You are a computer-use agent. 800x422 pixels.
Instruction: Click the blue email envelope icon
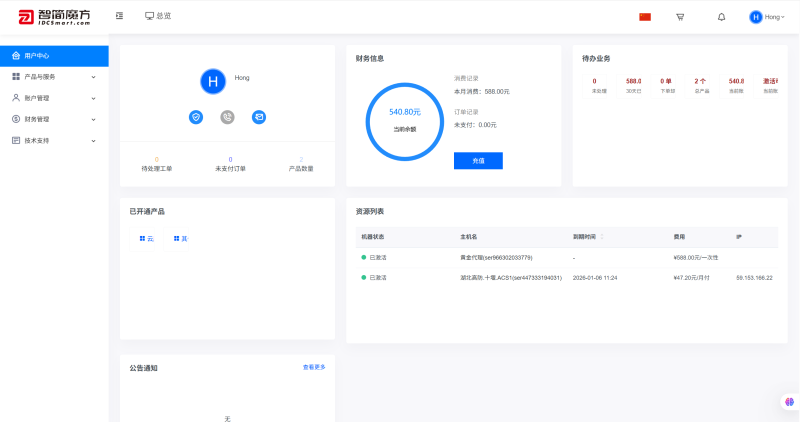click(x=259, y=117)
